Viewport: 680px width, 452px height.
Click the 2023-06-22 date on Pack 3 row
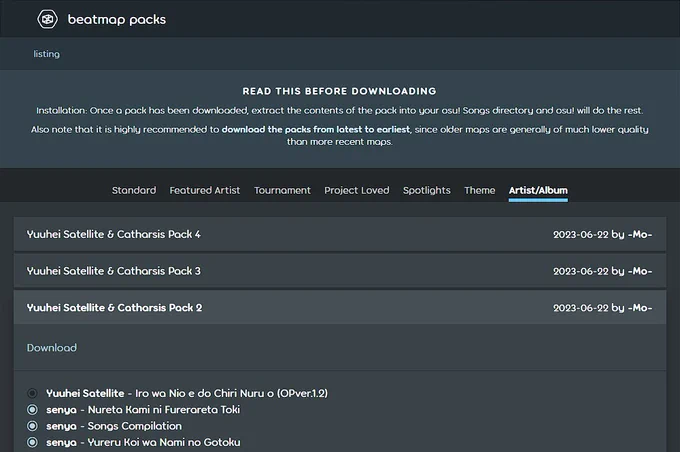click(581, 272)
